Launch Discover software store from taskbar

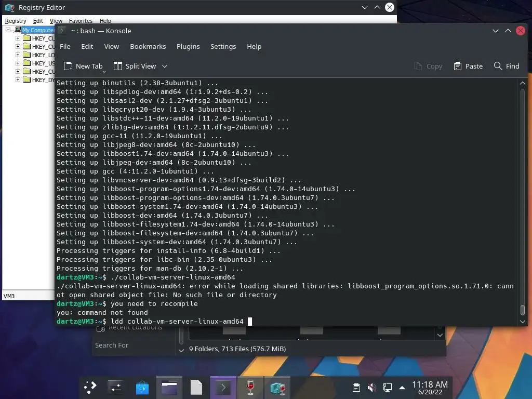tap(142, 387)
